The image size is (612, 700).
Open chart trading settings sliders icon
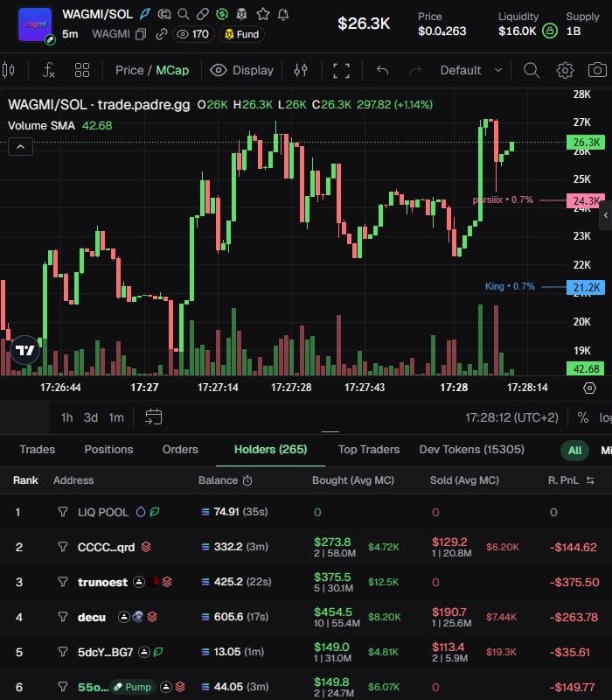301,70
